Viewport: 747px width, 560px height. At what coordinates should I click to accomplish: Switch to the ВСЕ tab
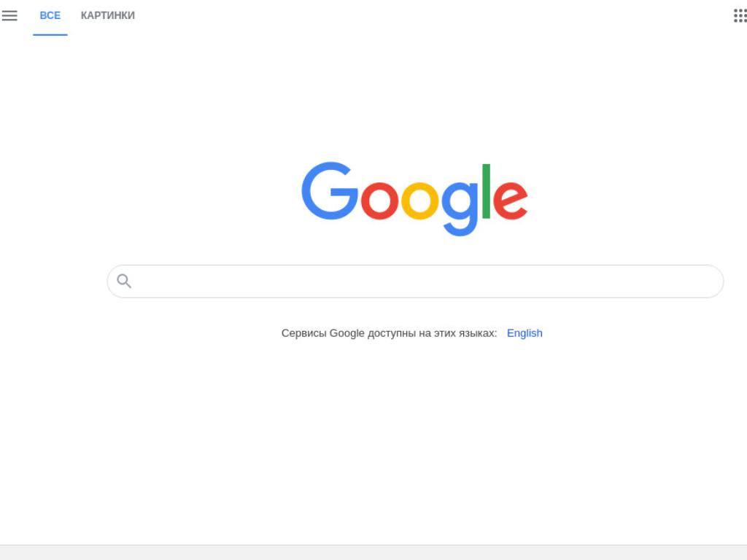pos(50,16)
